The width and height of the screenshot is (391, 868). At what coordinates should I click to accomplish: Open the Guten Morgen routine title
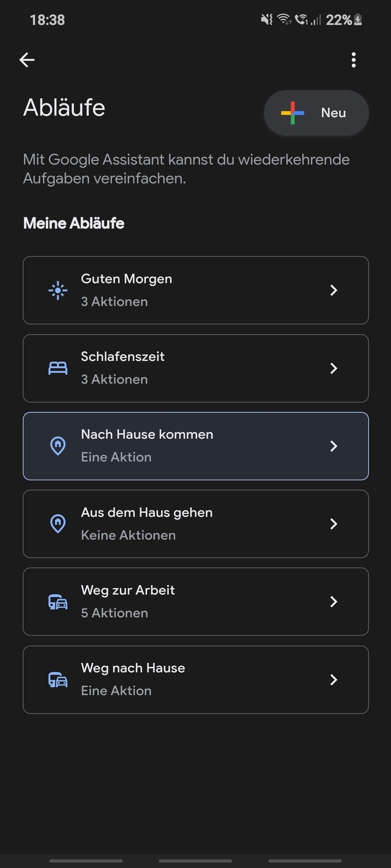[126, 279]
